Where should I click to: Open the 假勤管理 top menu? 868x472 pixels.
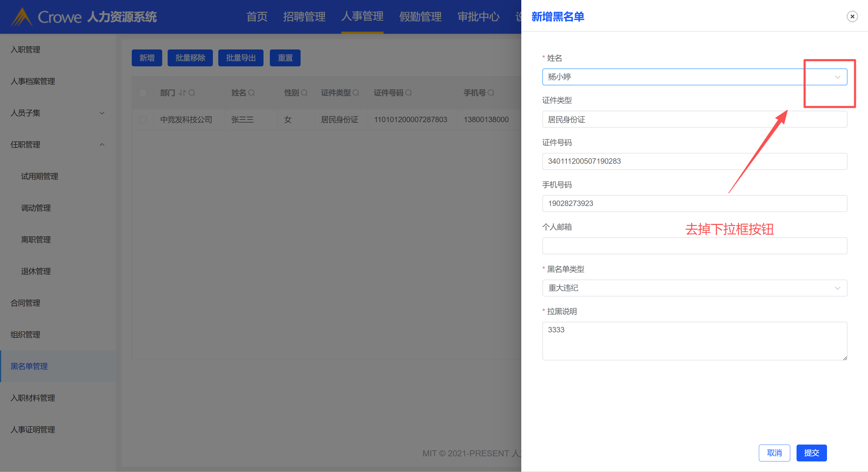[420, 17]
